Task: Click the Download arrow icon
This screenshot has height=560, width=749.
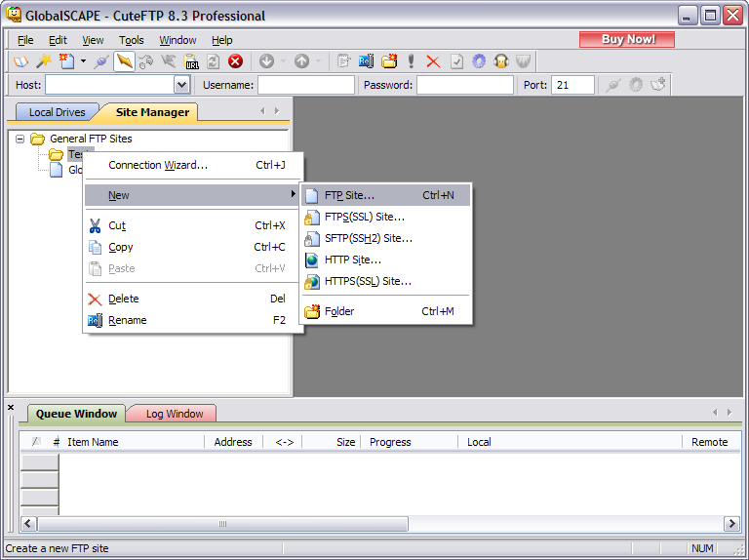Action: (x=266, y=61)
